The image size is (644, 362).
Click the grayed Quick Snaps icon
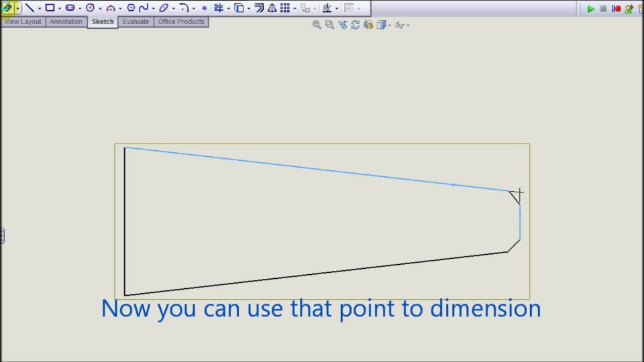(x=349, y=7)
